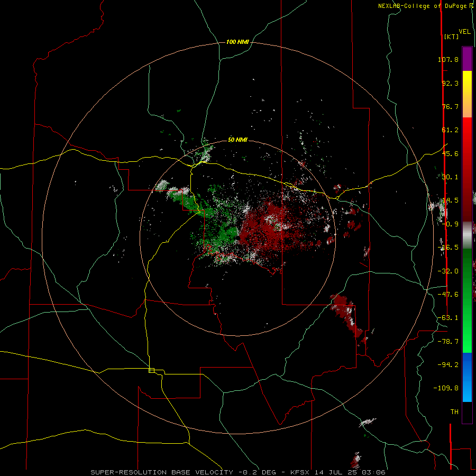The width and height of the screenshot is (476, 476).
Task: Click the 76.7 velocity scale value
Action: pyautogui.click(x=450, y=106)
